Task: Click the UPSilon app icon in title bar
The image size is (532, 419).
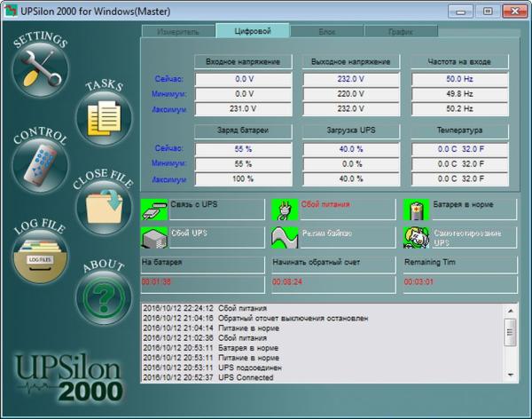Action: pos(11,11)
